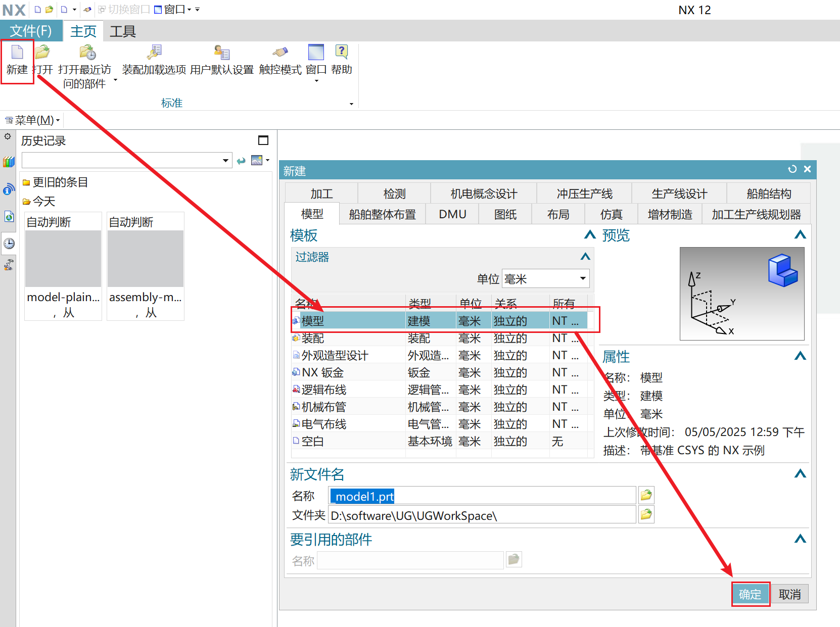Collapse the 属性 (Properties) section
This screenshot has height=627, width=840.
tap(800, 356)
